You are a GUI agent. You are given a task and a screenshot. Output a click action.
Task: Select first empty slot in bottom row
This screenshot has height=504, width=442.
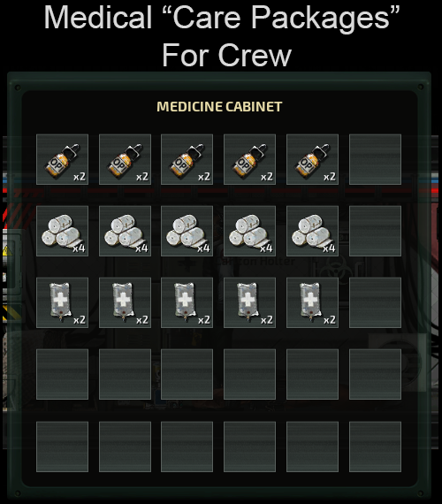[62, 447]
